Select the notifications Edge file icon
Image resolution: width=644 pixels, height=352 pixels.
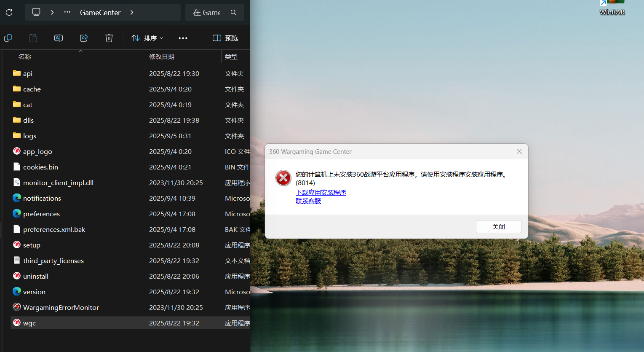17,198
